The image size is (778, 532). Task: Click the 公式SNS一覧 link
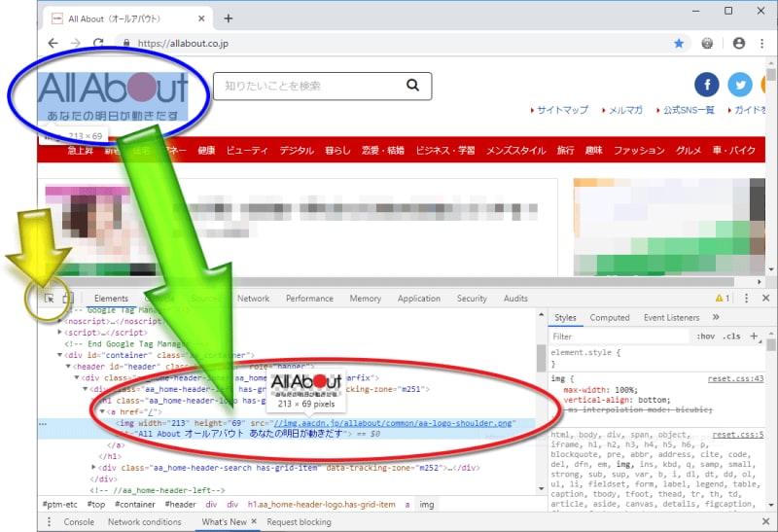(x=689, y=110)
